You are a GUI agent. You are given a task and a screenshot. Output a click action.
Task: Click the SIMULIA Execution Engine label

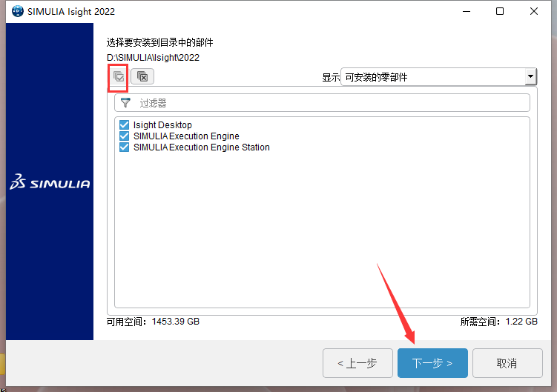point(186,136)
